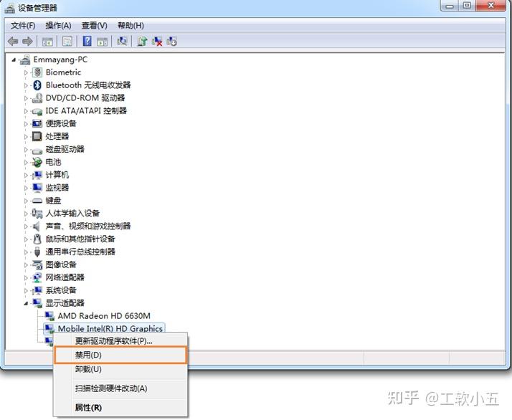The image size is (512, 420).
Task: Open the 帮助(H) menu
Action: (x=131, y=26)
